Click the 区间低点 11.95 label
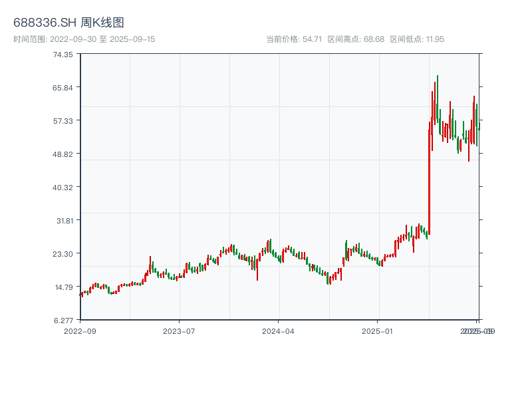Viewport: 532px width, 399px height. click(x=417, y=39)
